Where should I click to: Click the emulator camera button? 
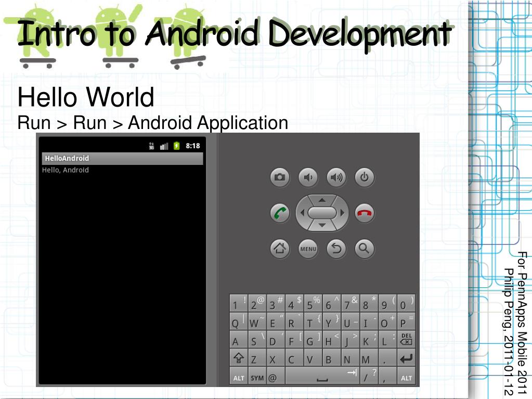coord(280,177)
